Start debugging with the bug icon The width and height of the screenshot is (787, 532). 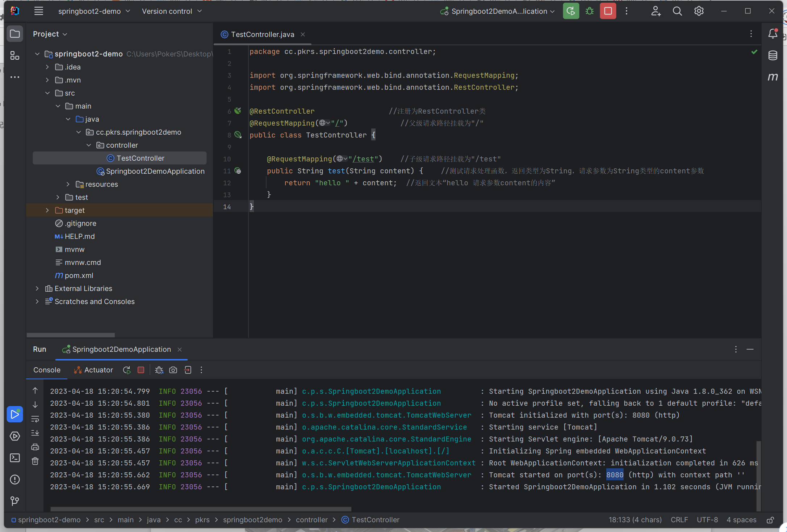(x=590, y=11)
